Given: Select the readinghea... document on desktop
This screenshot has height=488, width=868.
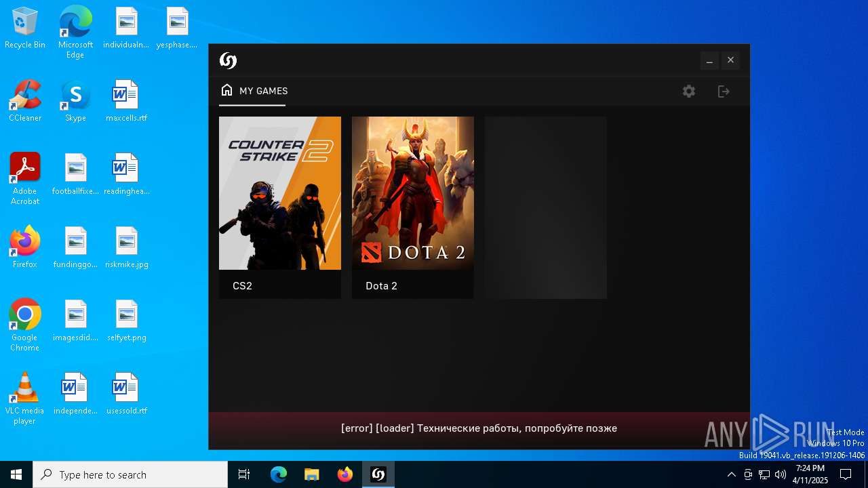Looking at the screenshot, I should 126,175.
